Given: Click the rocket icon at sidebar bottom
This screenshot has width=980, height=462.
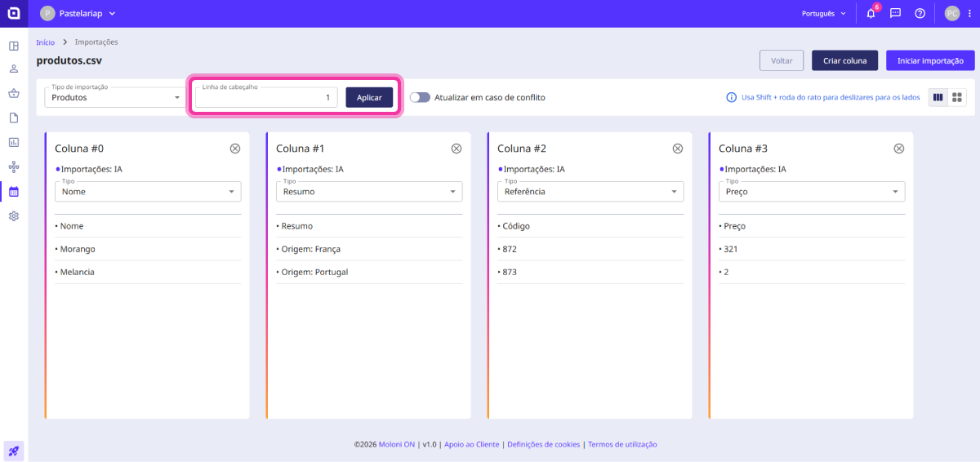Looking at the screenshot, I should [x=14, y=451].
